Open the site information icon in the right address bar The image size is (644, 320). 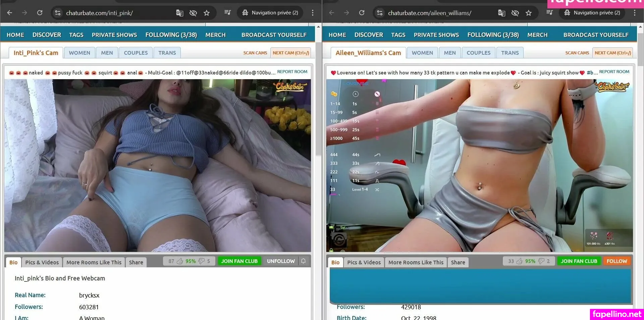point(380,13)
